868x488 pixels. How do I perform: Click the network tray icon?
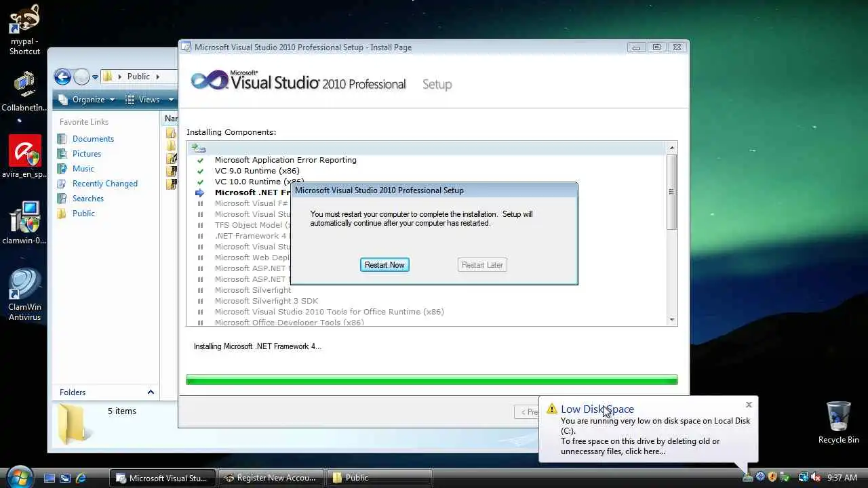pyautogui.click(x=803, y=477)
